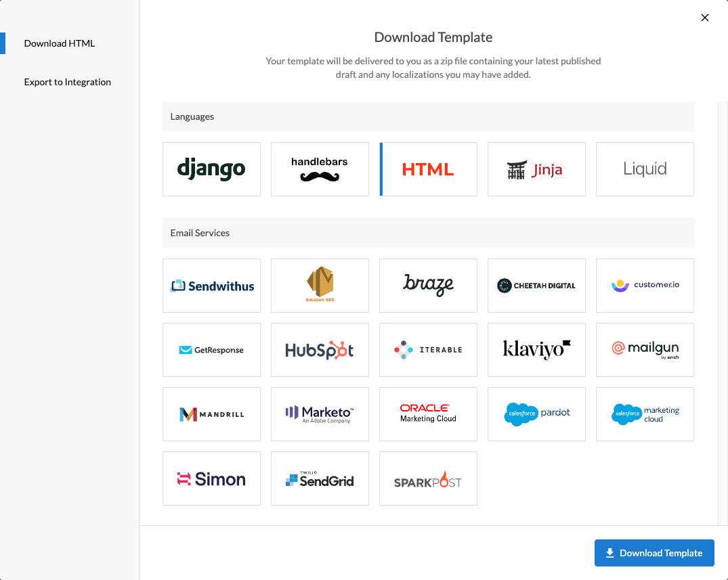Screen dimensions: 728x580
Task: Select the django language tile
Action: 211,169
